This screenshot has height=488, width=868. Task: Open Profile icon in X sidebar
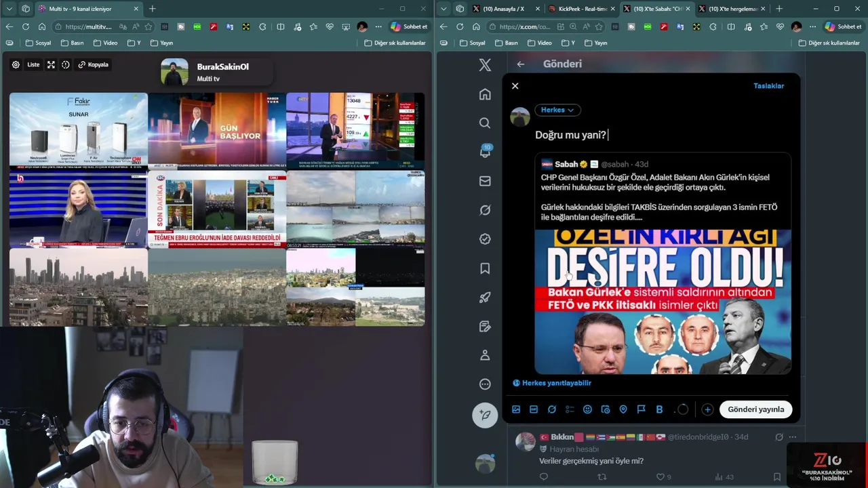[x=485, y=355]
